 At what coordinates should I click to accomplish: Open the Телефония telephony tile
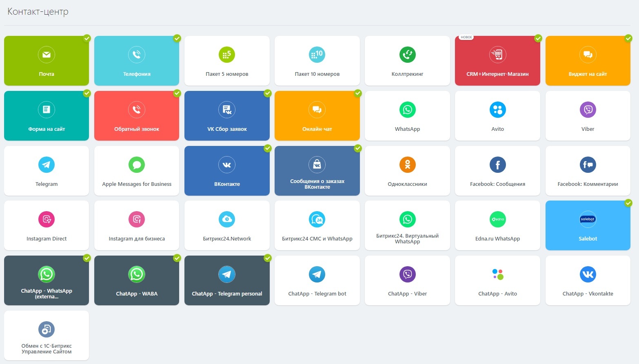[x=137, y=61]
